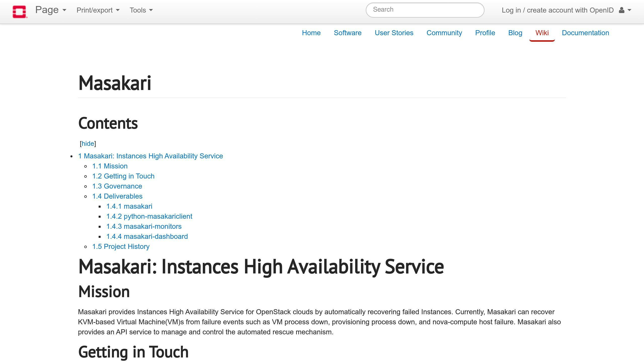
Task: Jump to the 1.1 Mission section
Action: tap(110, 166)
